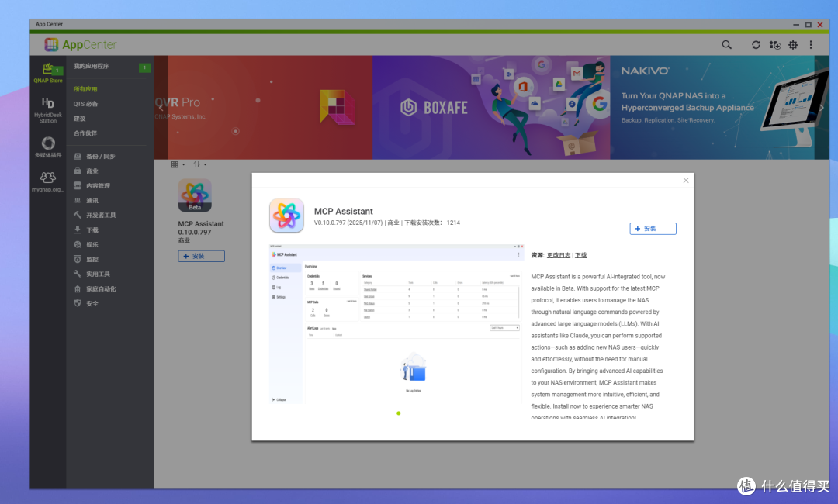Install MCP Assistant from the dialog
Viewport: 838px width, 504px height.
(x=653, y=229)
